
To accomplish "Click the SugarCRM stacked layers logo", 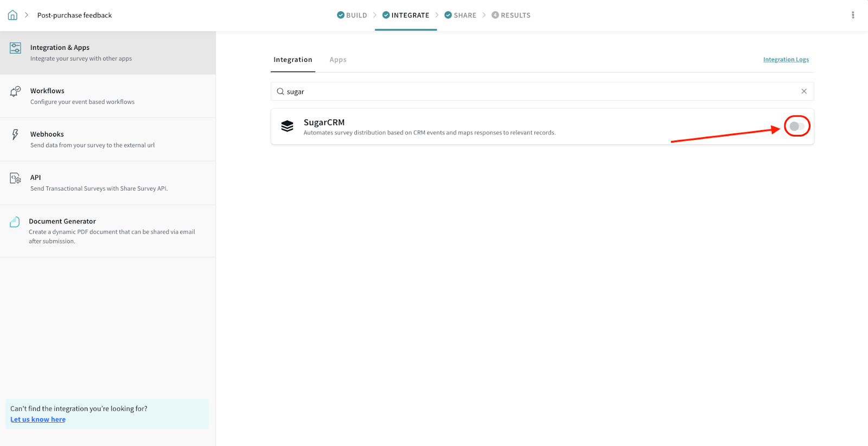I will pyautogui.click(x=287, y=126).
